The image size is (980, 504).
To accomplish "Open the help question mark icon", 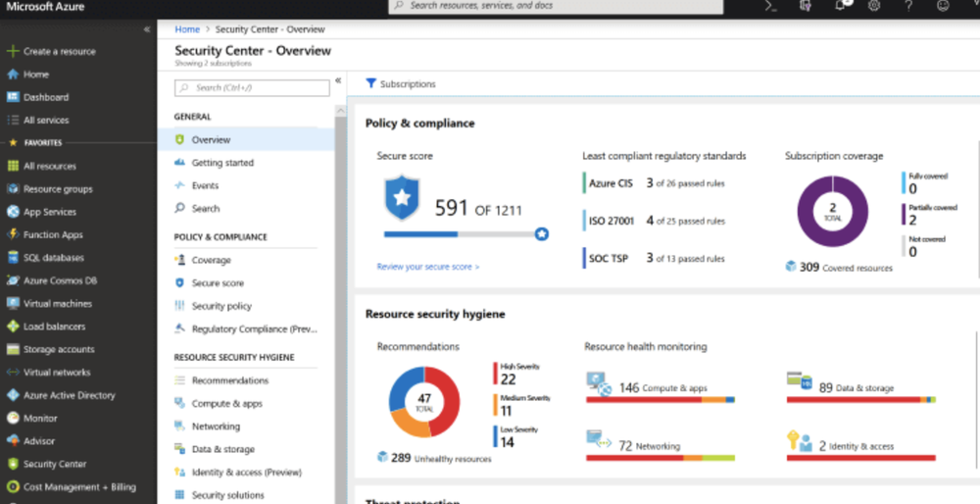I will [x=908, y=6].
